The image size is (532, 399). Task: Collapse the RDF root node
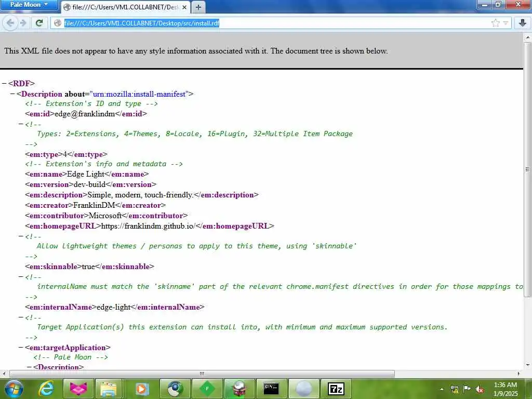click(x=4, y=84)
